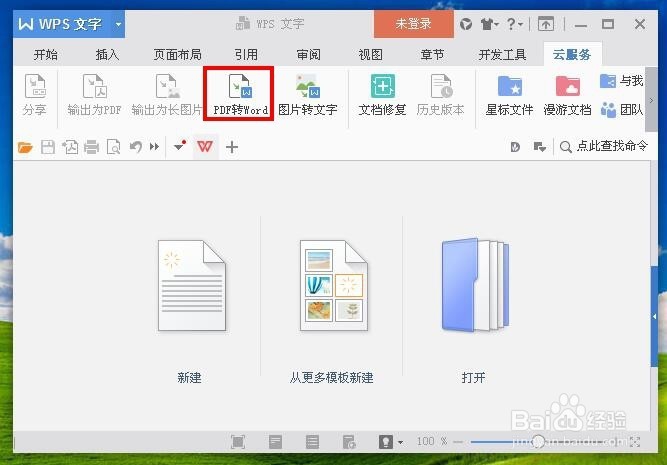Click the 从更多模板新建 label
This screenshot has width=667, height=465.
click(331, 377)
